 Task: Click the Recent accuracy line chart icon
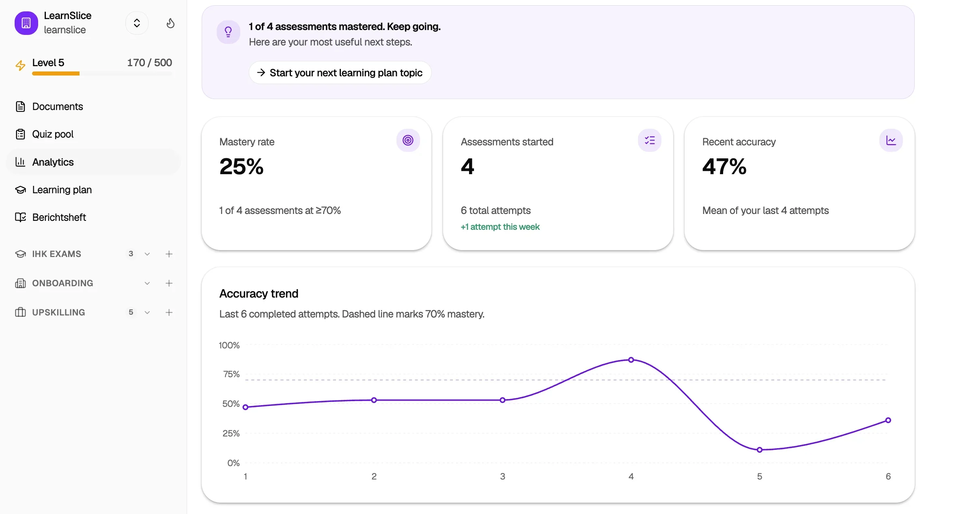coord(891,140)
